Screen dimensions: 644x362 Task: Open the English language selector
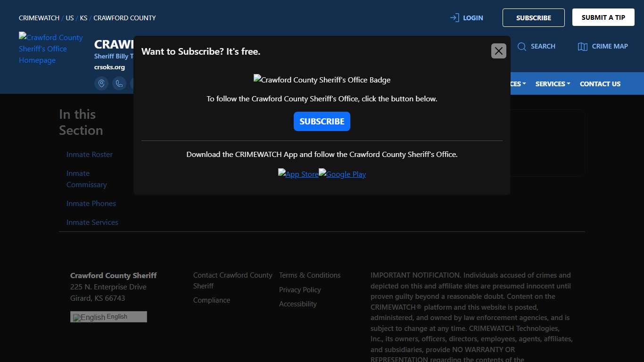(108, 317)
